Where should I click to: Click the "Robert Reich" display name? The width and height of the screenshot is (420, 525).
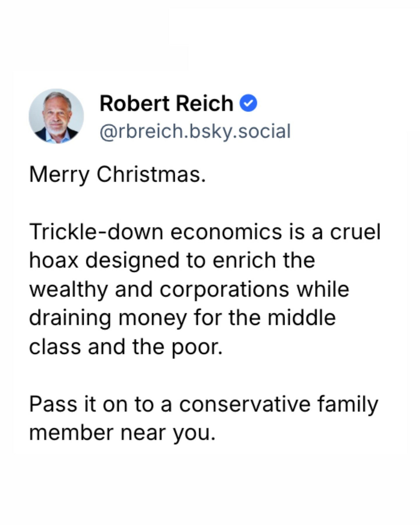click(166, 104)
